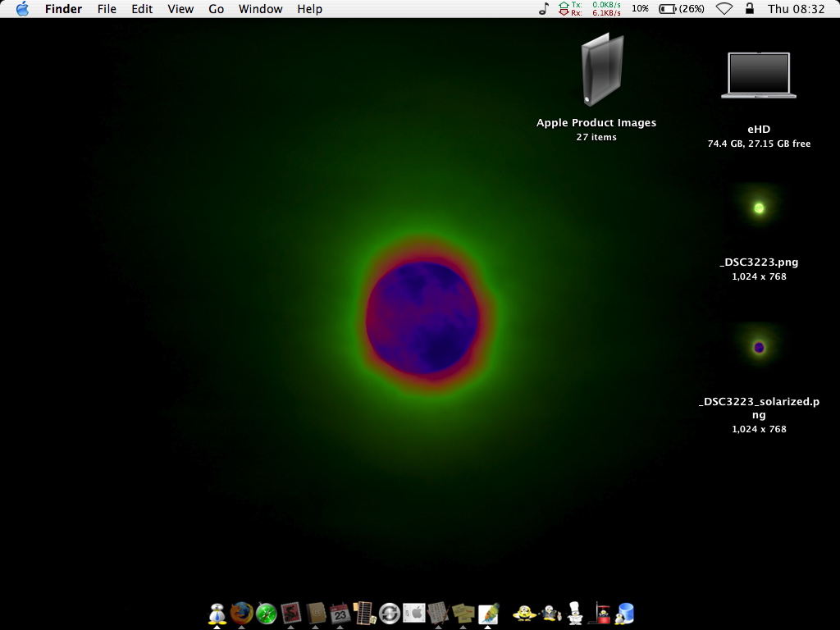Open iCal calendar icon in dock
840x630 pixels.
point(340,613)
